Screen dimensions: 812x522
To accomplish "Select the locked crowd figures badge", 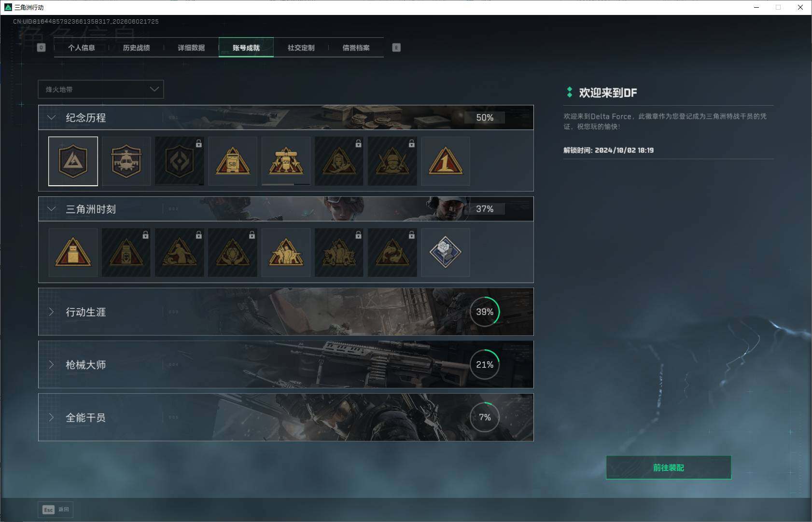I will [x=339, y=252].
